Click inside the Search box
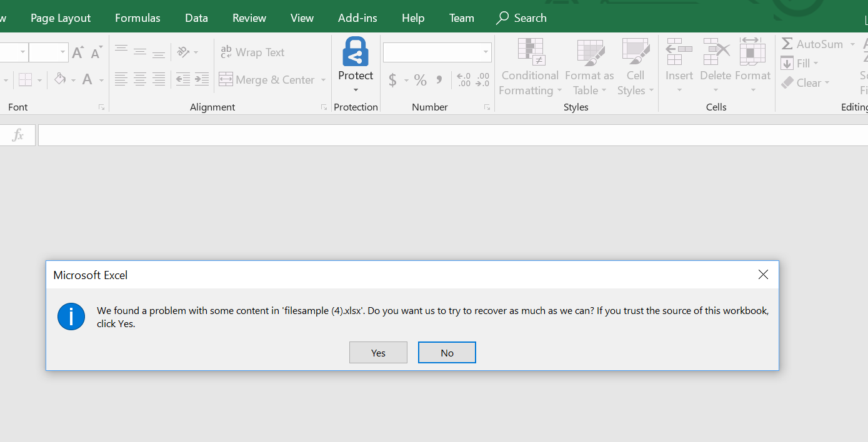Viewport: 868px width, 442px height. [x=529, y=17]
